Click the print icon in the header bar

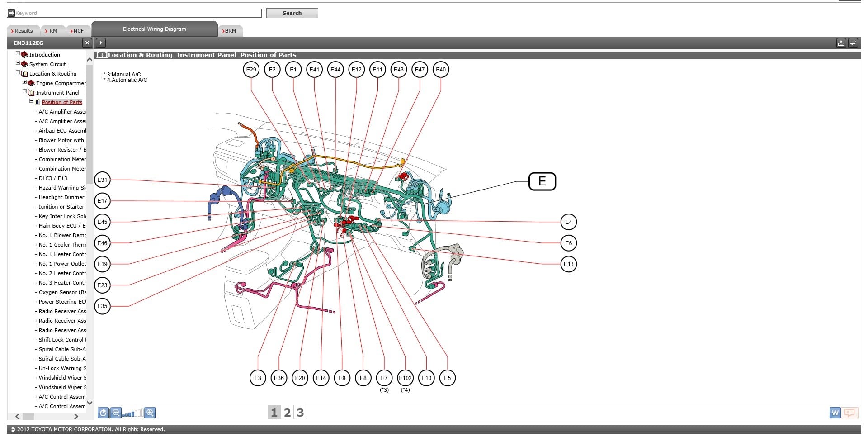841,43
